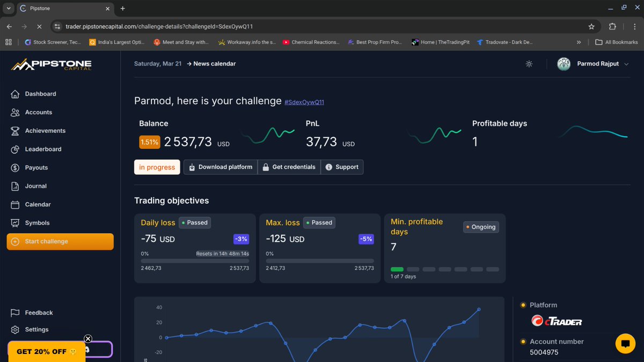
Task: Click the last PnL chart data point
Action: coord(479,309)
